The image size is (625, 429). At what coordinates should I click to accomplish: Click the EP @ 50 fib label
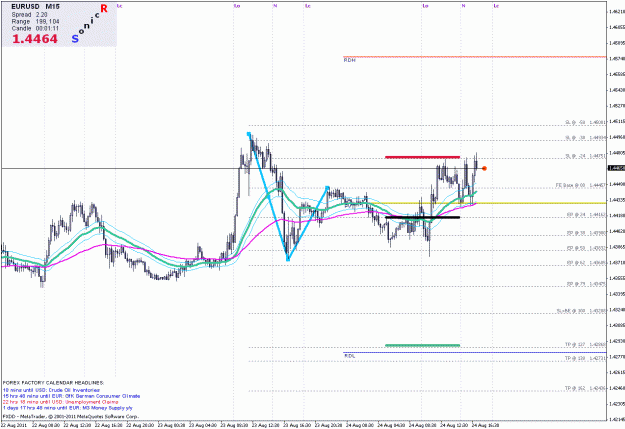pyautogui.click(x=586, y=248)
